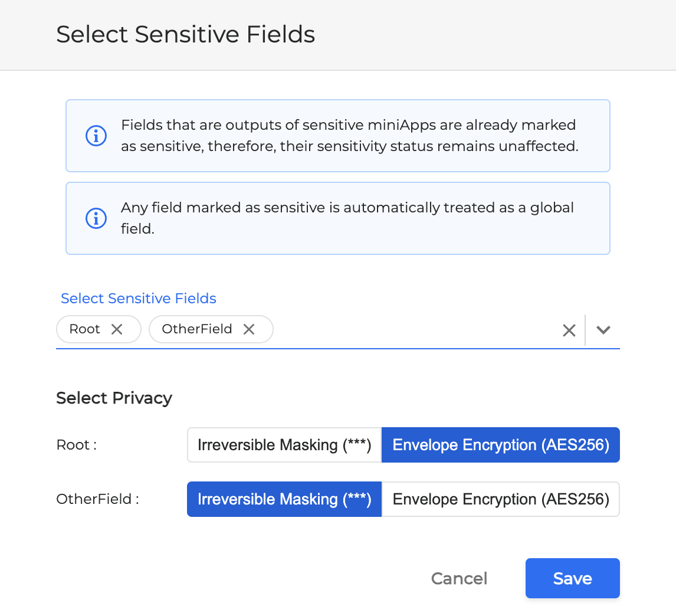The image size is (676, 616).
Task: Click the Select Sensitive Fields label
Action: click(138, 299)
